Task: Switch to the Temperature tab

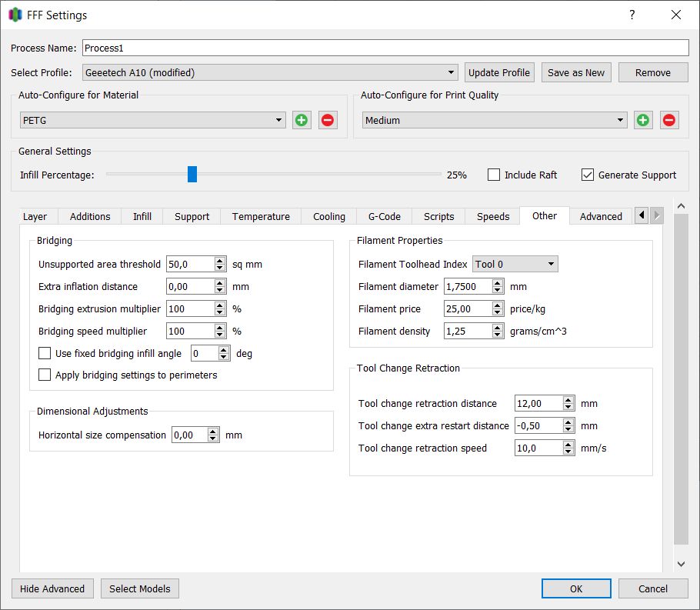Action: point(261,217)
